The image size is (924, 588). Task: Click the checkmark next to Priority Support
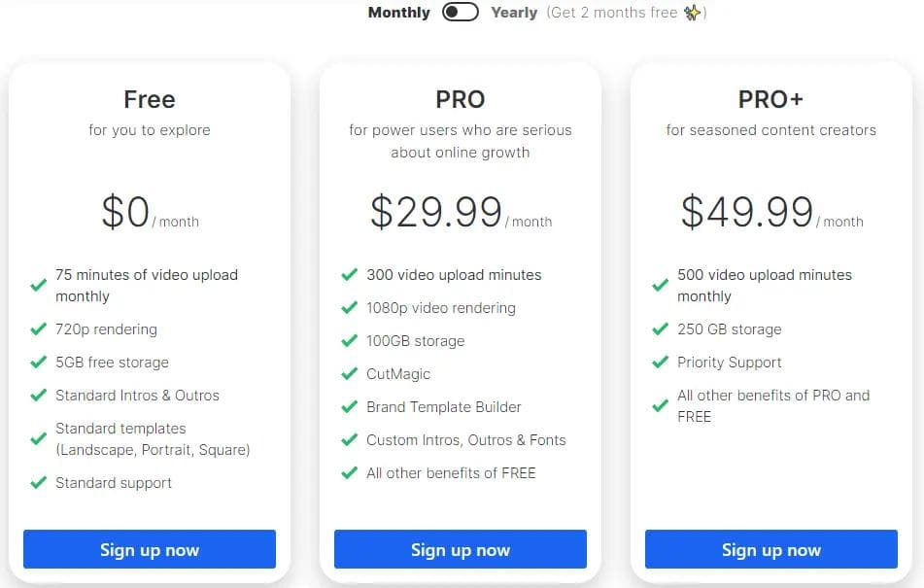pos(661,363)
